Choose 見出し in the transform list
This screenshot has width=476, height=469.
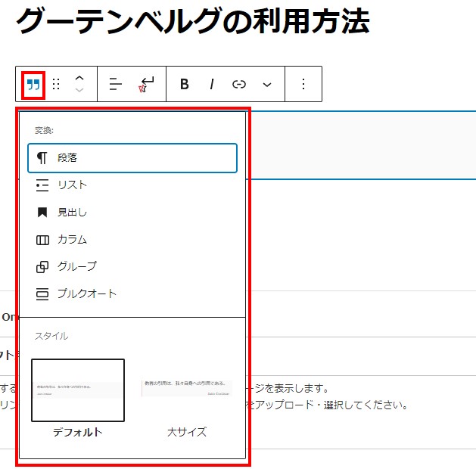72,213
